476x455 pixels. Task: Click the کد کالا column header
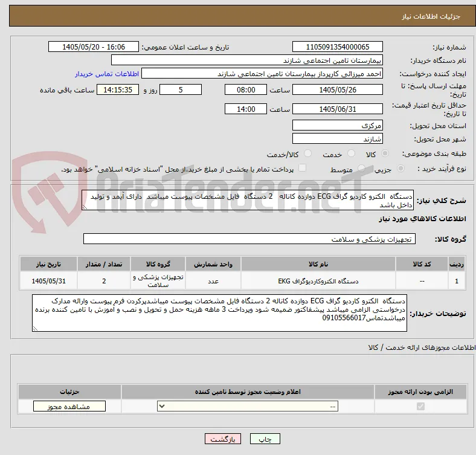click(422, 264)
